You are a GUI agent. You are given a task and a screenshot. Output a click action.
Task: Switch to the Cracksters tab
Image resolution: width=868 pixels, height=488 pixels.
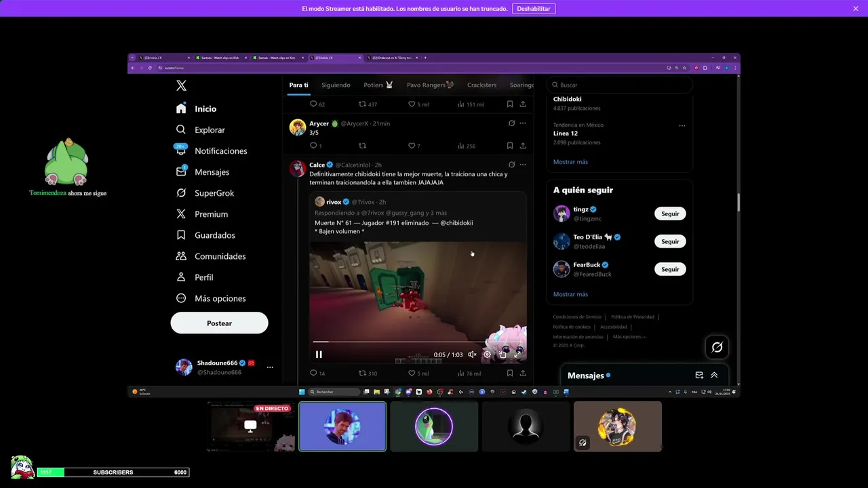coord(481,85)
